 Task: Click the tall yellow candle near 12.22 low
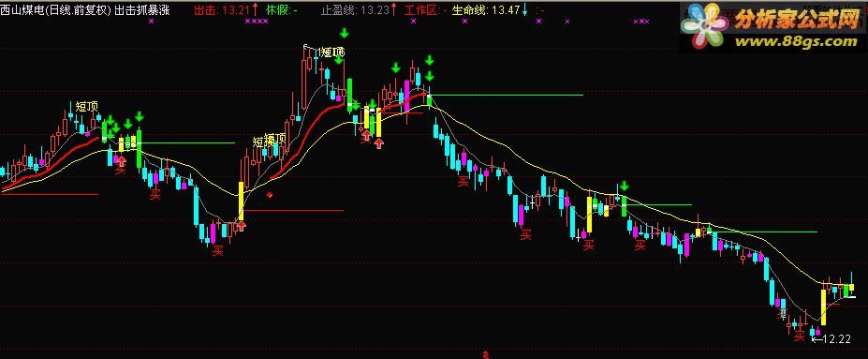pos(823,307)
